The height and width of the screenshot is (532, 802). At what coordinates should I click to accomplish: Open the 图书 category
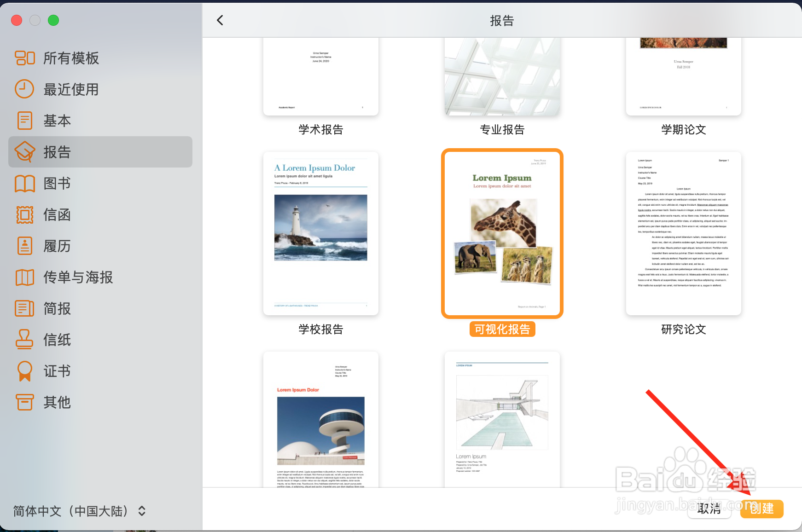point(57,183)
